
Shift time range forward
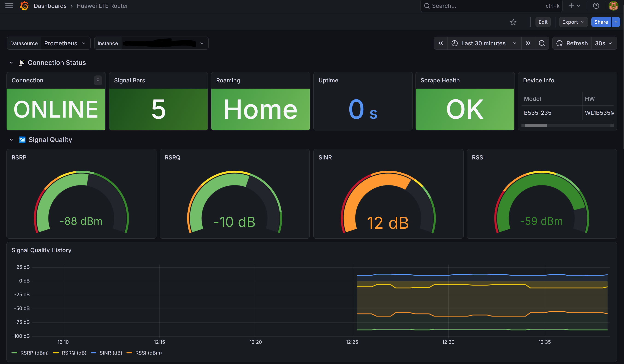(528, 43)
